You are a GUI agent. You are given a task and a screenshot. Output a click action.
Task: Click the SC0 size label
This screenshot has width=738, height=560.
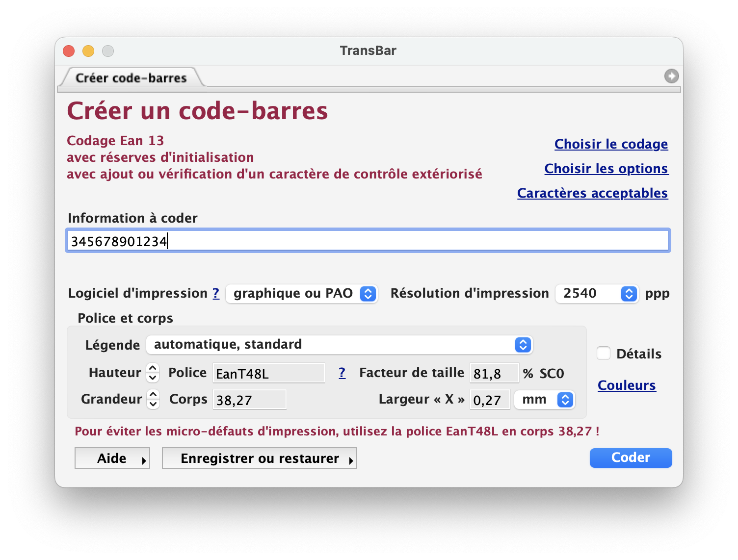coord(552,374)
